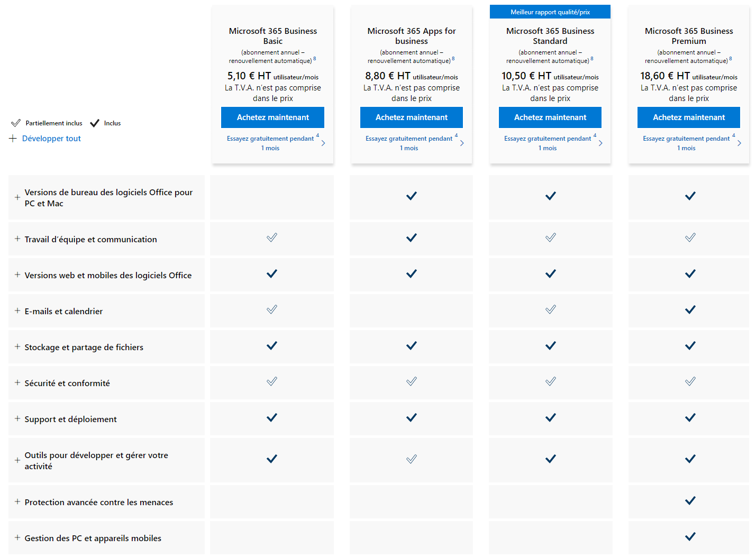Viewport: 756px width, 557px height.
Task: Click Business Standard checkmark for file storage
Action: pyautogui.click(x=551, y=345)
